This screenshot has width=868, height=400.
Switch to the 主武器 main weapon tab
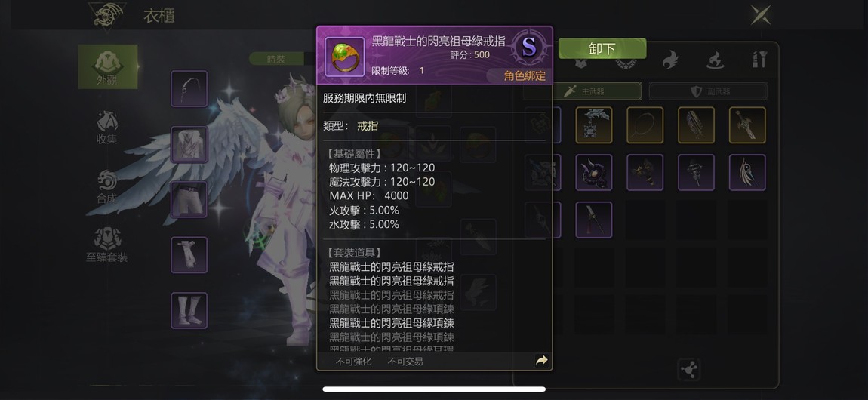point(597,91)
